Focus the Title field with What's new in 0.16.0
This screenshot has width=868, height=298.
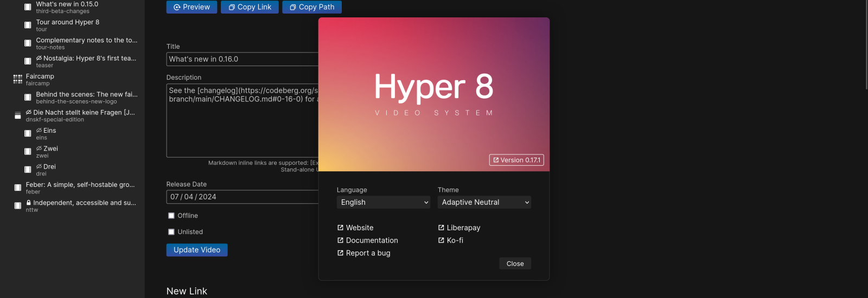[x=242, y=59]
